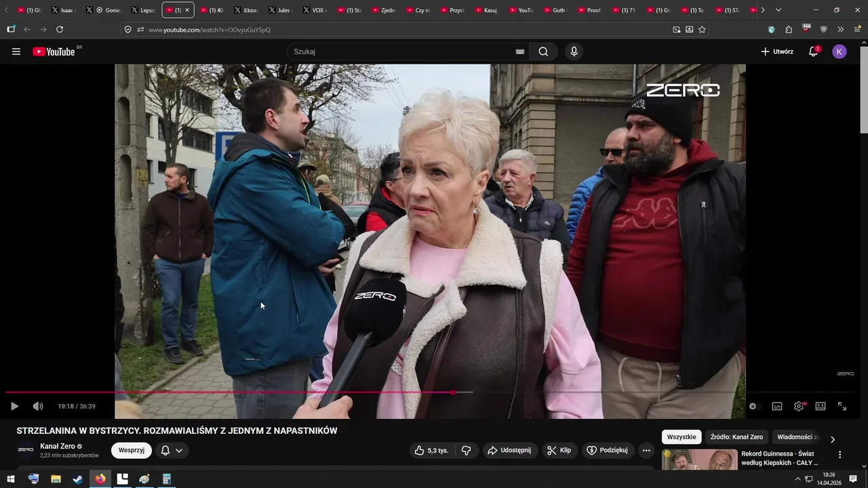
Task: Toggle the autoplay switch in the player
Action: click(x=754, y=406)
